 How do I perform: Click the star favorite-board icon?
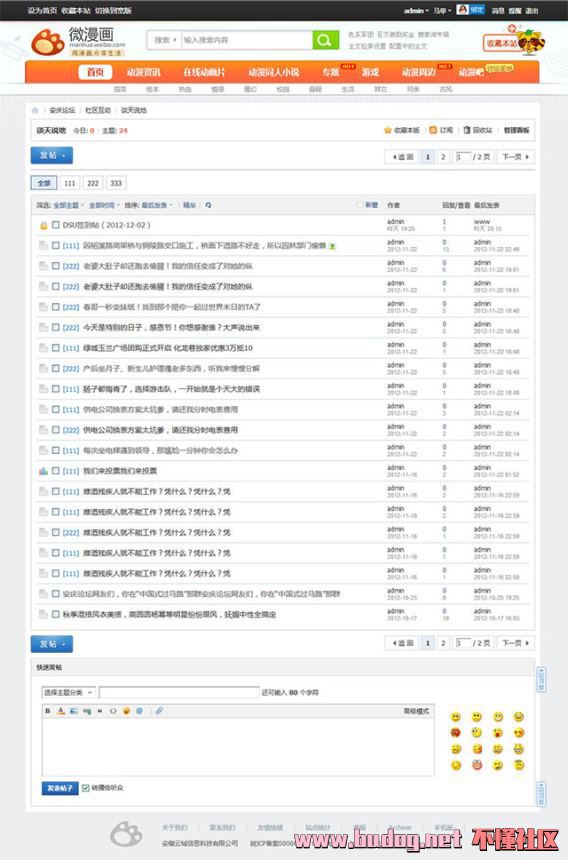click(x=388, y=130)
